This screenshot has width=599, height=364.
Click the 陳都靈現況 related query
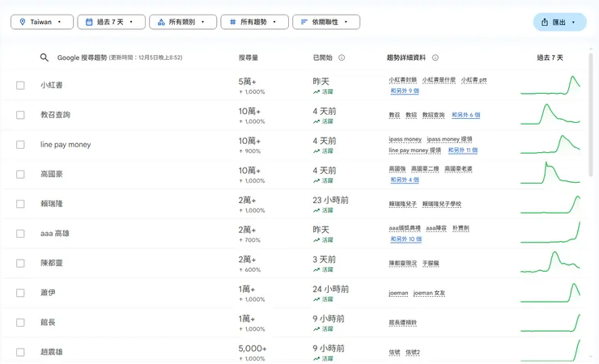point(402,263)
